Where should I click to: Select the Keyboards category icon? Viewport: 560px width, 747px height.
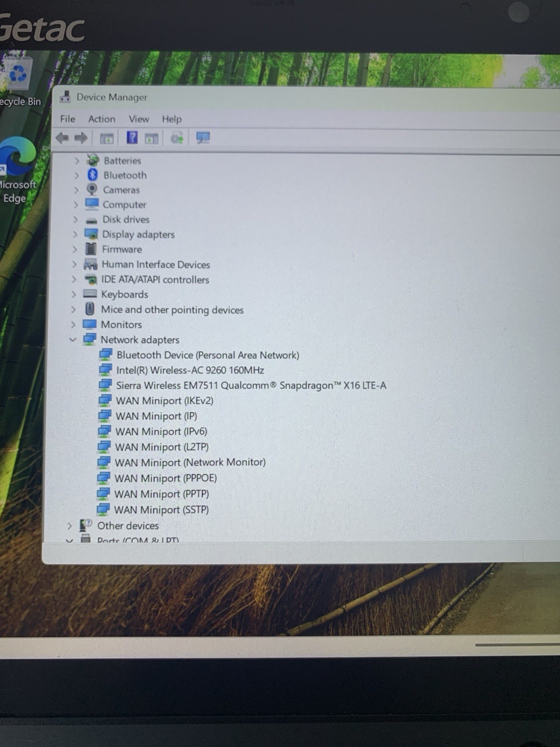click(x=90, y=294)
